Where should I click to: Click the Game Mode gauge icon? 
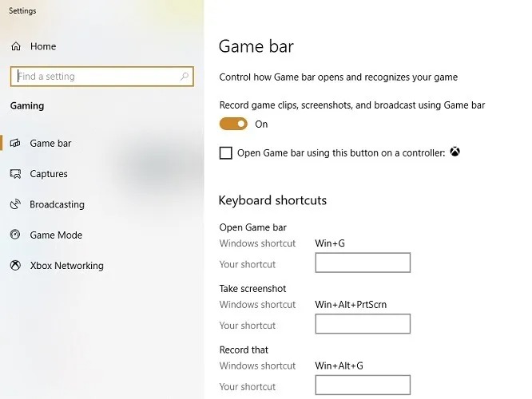pyautogui.click(x=15, y=235)
